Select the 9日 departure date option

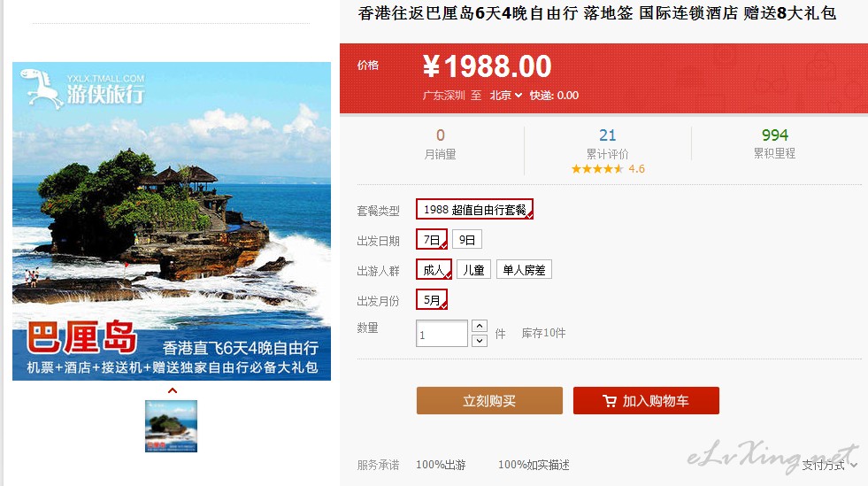click(467, 240)
